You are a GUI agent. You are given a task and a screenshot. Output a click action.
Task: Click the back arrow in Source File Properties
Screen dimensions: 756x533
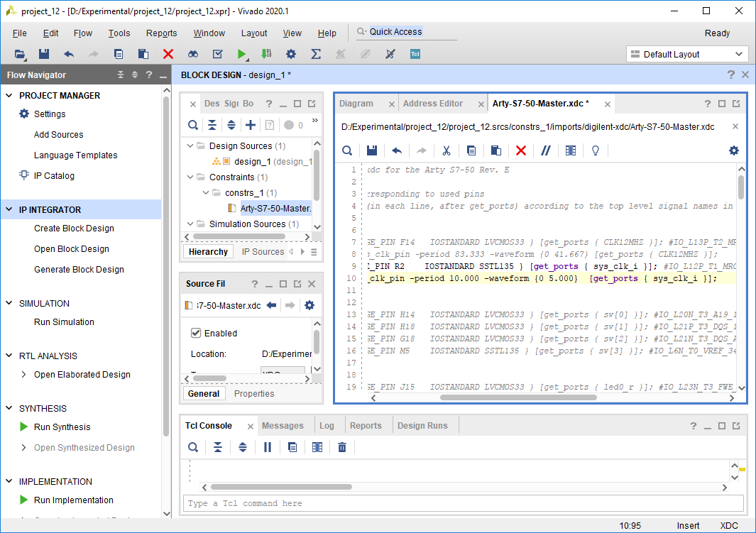click(271, 305)
